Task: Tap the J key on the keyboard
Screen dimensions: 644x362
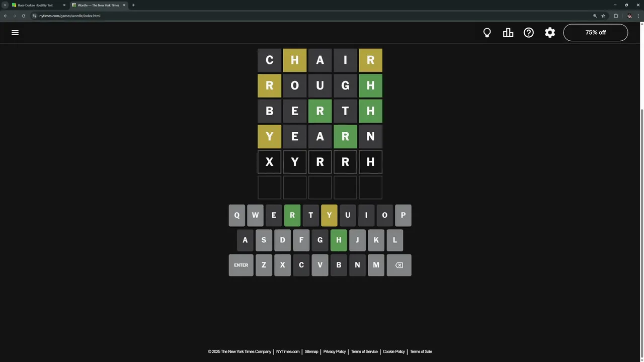Action: click(x=357, y=240)
